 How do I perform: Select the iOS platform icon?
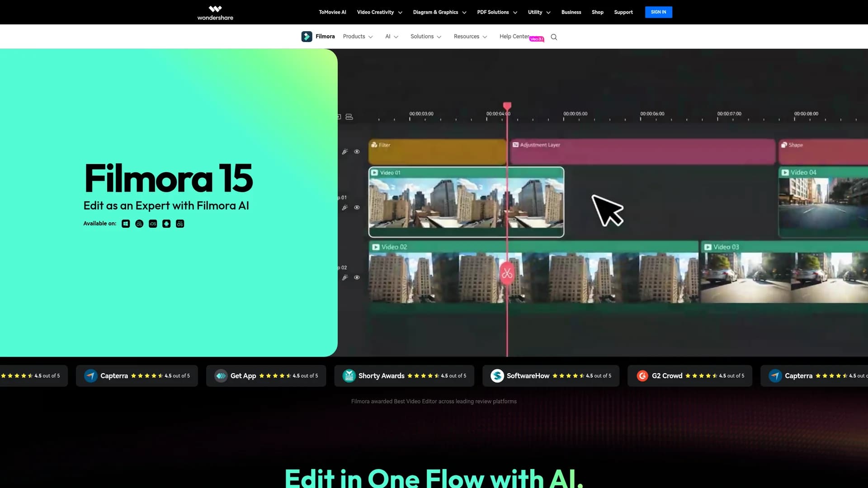pyautogui.click(x=153, y=224)
